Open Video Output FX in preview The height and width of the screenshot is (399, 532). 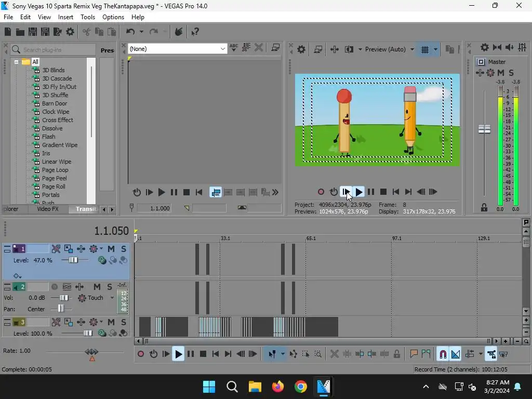point(334,49)
